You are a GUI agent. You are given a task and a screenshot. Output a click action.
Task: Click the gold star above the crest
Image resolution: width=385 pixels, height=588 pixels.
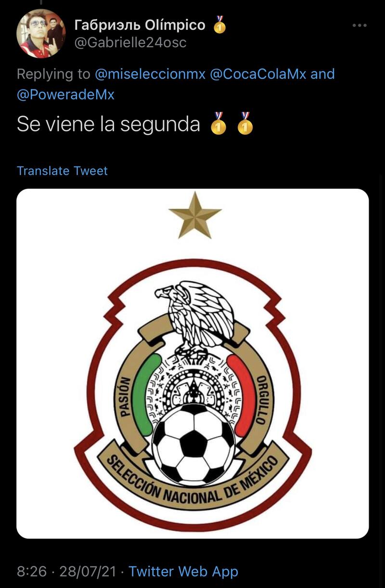195,215
